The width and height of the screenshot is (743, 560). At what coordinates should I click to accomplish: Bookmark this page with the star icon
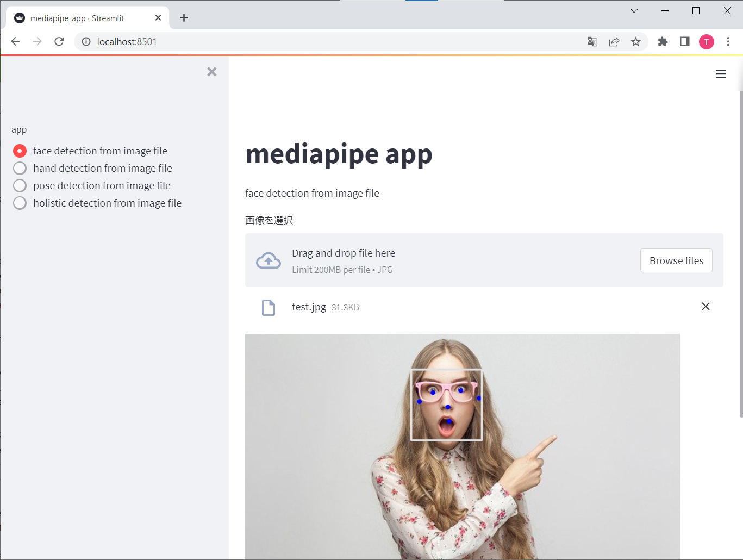[x=635, y=41]
